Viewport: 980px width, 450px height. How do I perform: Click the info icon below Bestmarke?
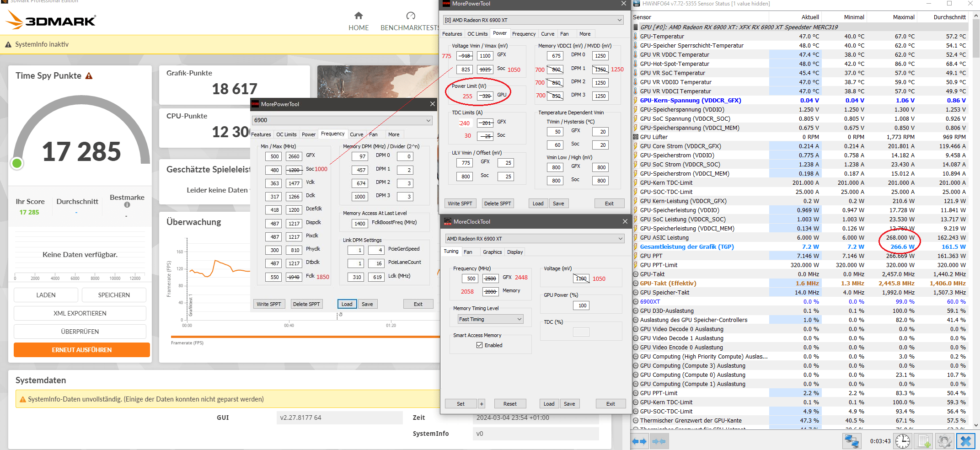127,205
